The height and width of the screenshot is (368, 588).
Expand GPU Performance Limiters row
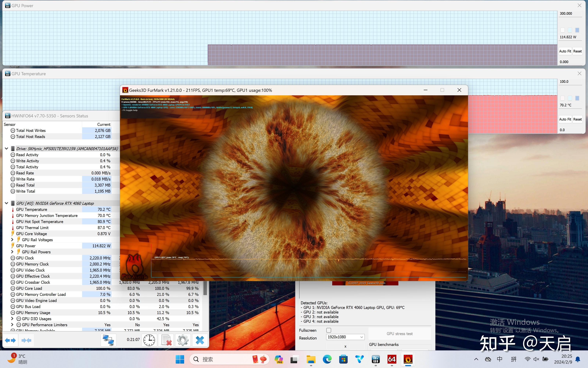12,325
